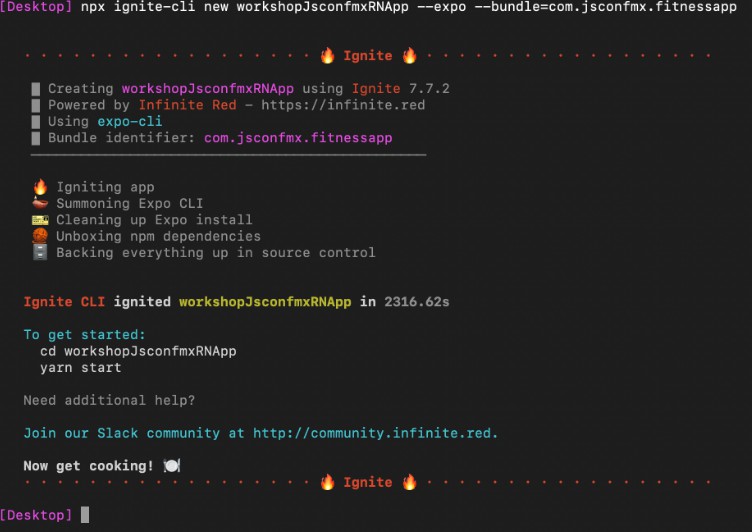Click the lamp emoji beside Summoning Expo CLI
Screen dimensions: 752x532
click(x=40, y=203)
